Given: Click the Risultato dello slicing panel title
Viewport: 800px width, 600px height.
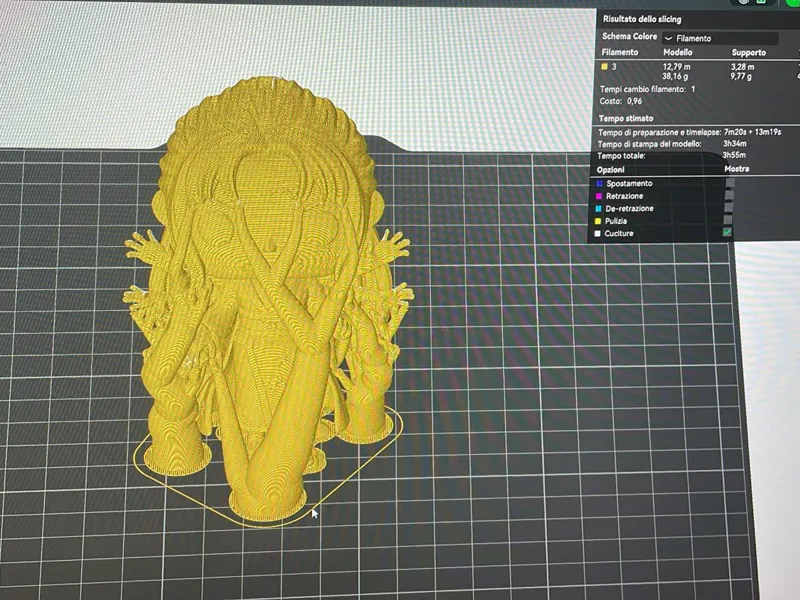Looking at the screenshot, I should point(642,19).
